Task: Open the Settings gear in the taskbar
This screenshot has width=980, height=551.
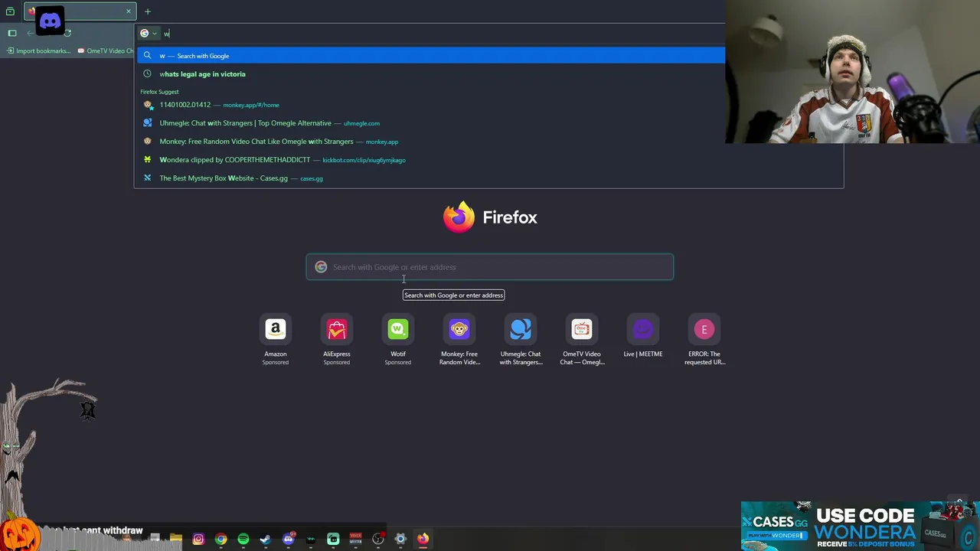Action: pos(400,539)
